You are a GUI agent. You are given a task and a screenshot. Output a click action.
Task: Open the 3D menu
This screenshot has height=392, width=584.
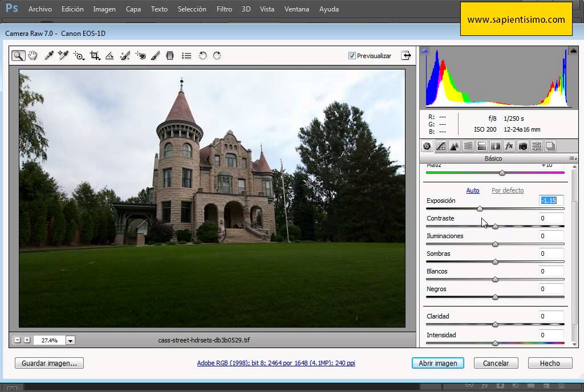point(246,9)
